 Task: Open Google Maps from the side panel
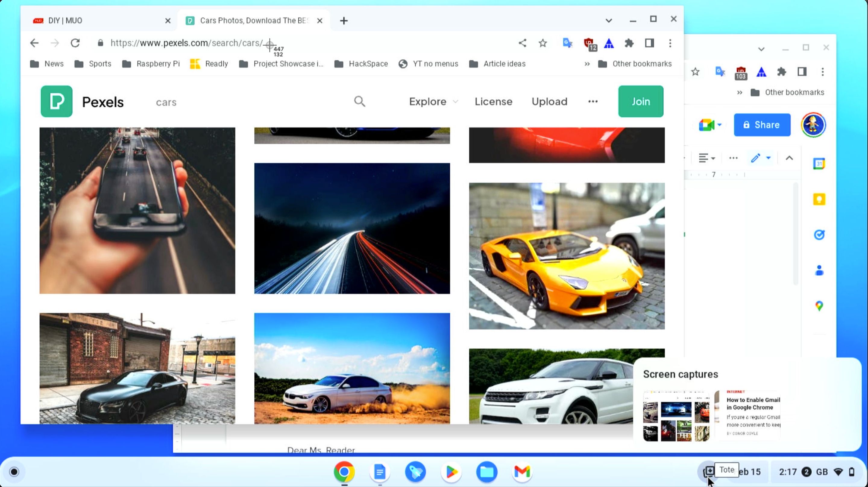pyautogui.click(x=819, y=306)
